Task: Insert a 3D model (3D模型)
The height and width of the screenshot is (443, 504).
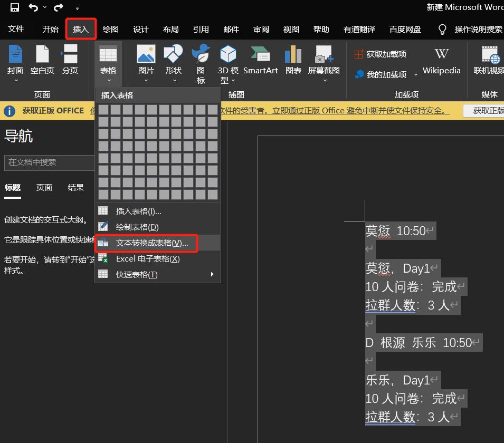Action: tap(227, 63)
